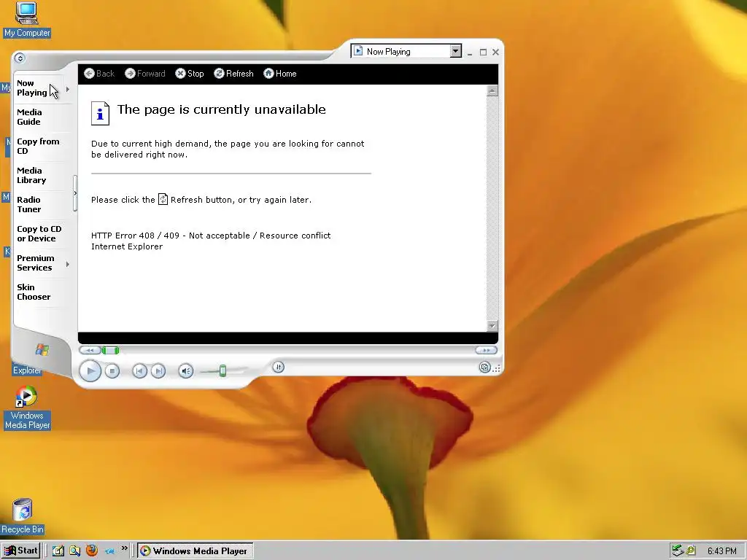
Task: Toggle the menu bar auto-hide button
Action: point(20,58)
